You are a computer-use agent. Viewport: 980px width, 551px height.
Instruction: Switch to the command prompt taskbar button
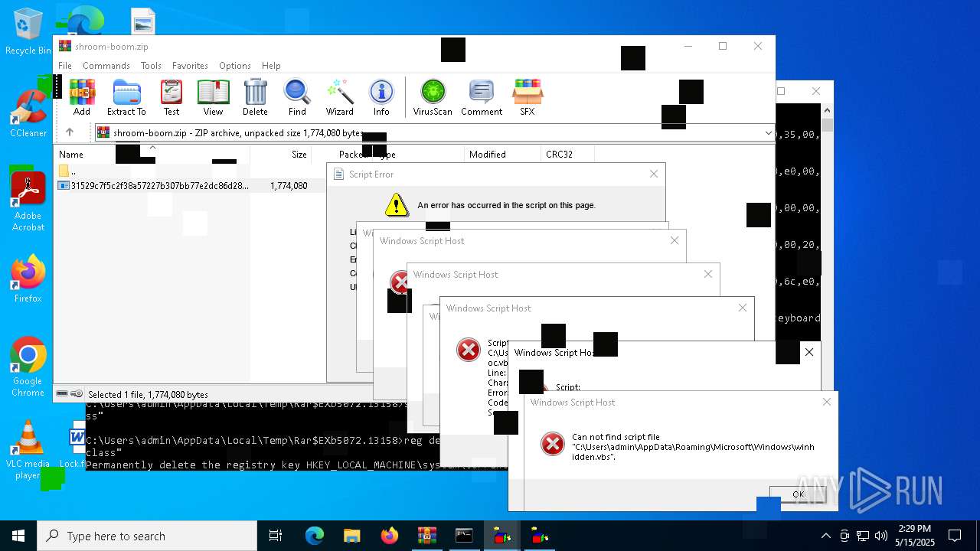point(464,536)
